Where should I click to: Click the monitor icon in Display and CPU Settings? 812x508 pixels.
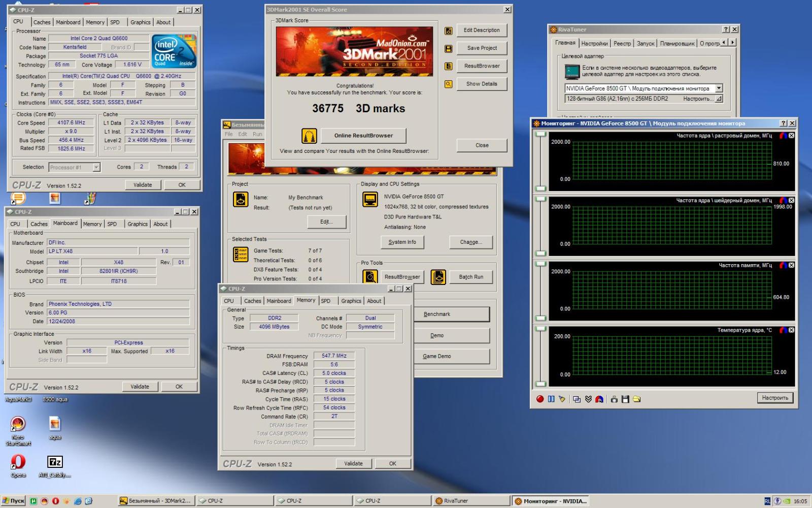pos(370,200)
